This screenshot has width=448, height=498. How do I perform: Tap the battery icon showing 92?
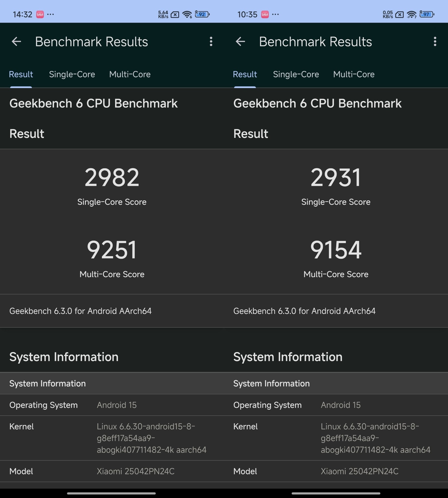(x=202, y=14)
